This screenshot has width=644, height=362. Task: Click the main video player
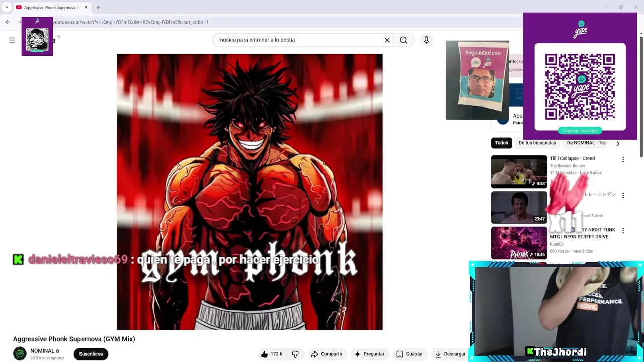(x=250, y=192)
